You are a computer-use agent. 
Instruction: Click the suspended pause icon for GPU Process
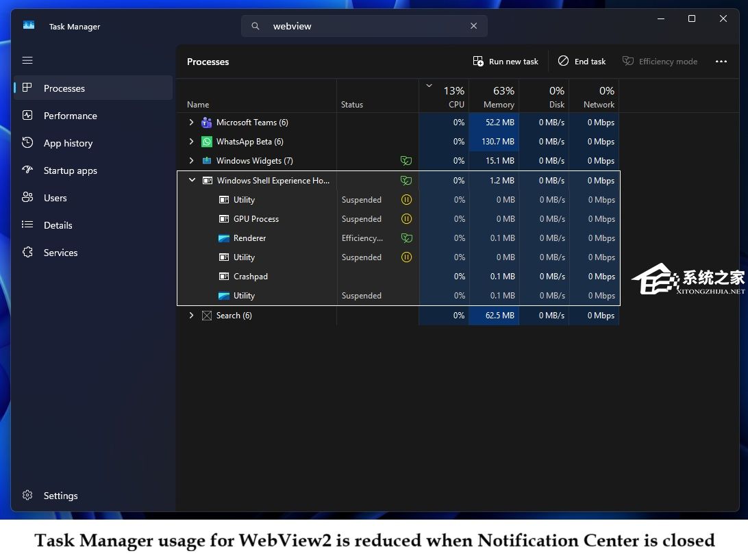(406, 219)
